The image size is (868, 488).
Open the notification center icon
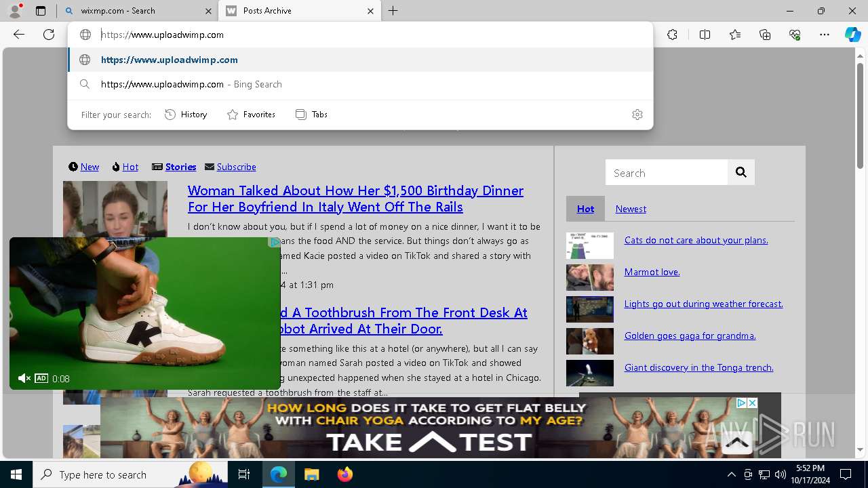click(846, 474)
